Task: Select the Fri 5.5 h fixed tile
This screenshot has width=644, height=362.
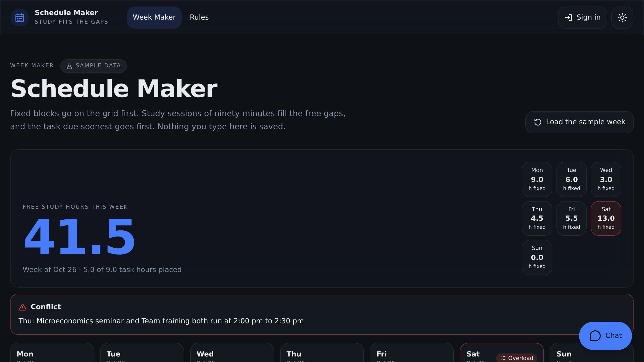Action: (571, 218)
